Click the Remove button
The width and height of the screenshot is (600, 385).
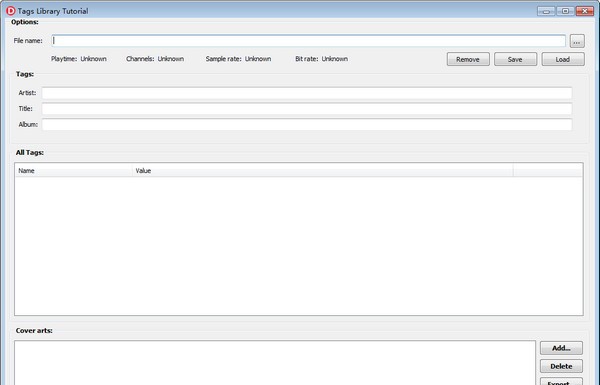point(468,59)
